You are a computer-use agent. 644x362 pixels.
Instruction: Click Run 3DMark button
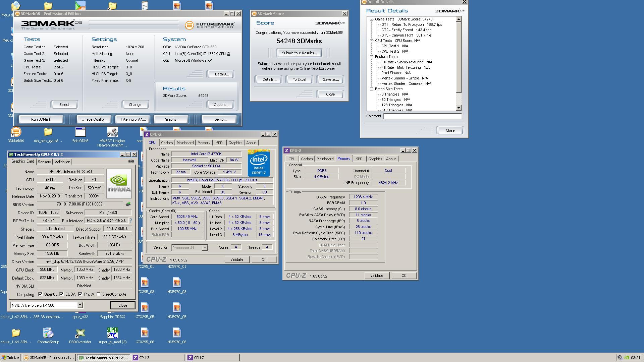(41, 119)
